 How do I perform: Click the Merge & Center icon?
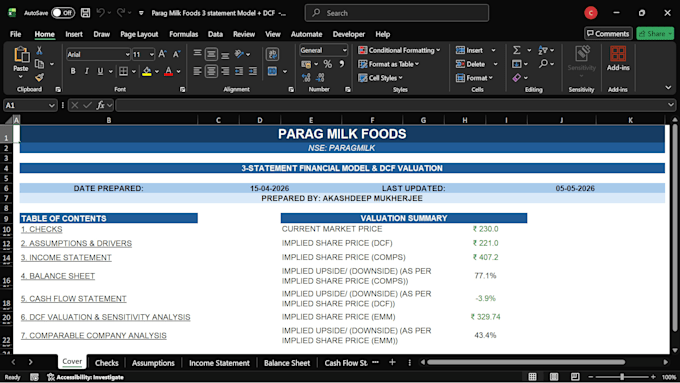[x=272, y=71]
